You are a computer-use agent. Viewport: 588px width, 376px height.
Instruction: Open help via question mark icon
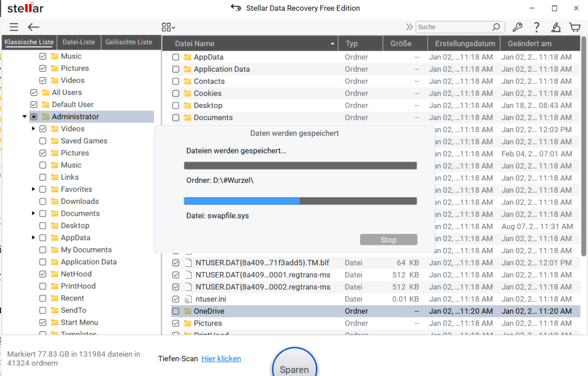[x=536, y=27]
